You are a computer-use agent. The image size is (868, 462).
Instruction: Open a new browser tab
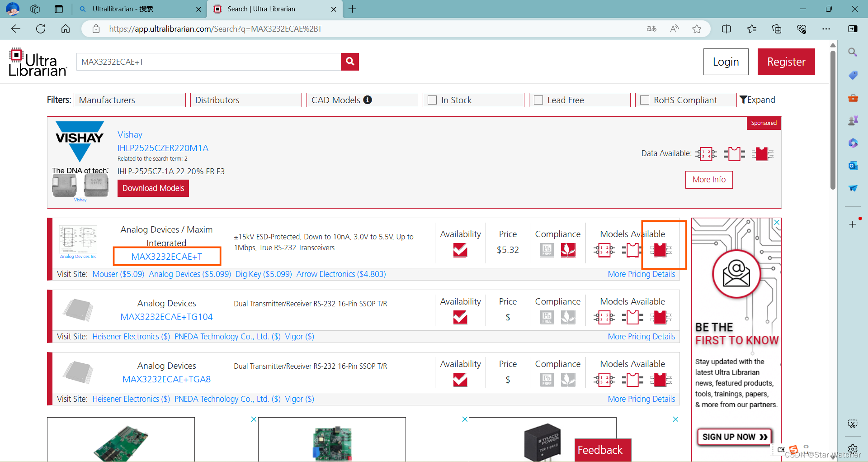coord(353,9)
